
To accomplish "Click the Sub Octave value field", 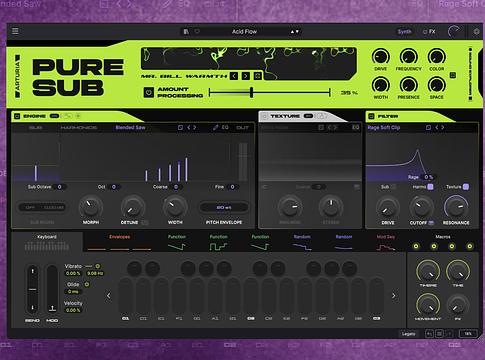I will 59,187.
